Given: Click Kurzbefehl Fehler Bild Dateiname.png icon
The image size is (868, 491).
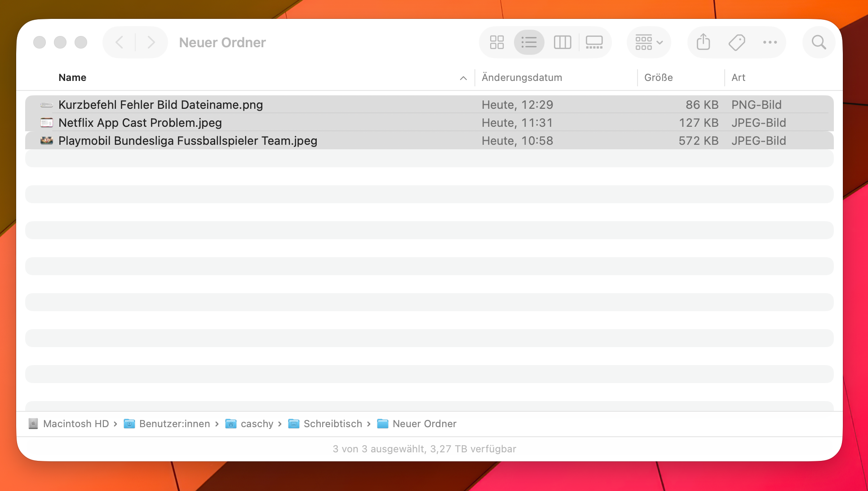Looking at the screenshot, I should (47, 105).
